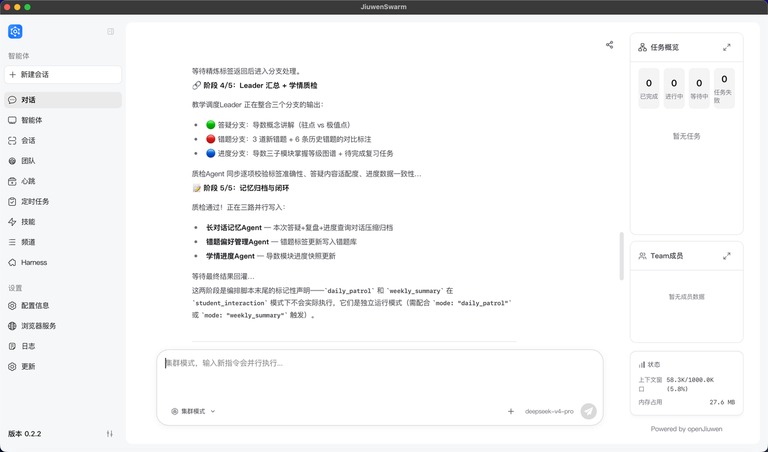The width and height of the screenshot is (768, 452).
Task: Click the 进行中 count card
Action: (x=674, y=88)
